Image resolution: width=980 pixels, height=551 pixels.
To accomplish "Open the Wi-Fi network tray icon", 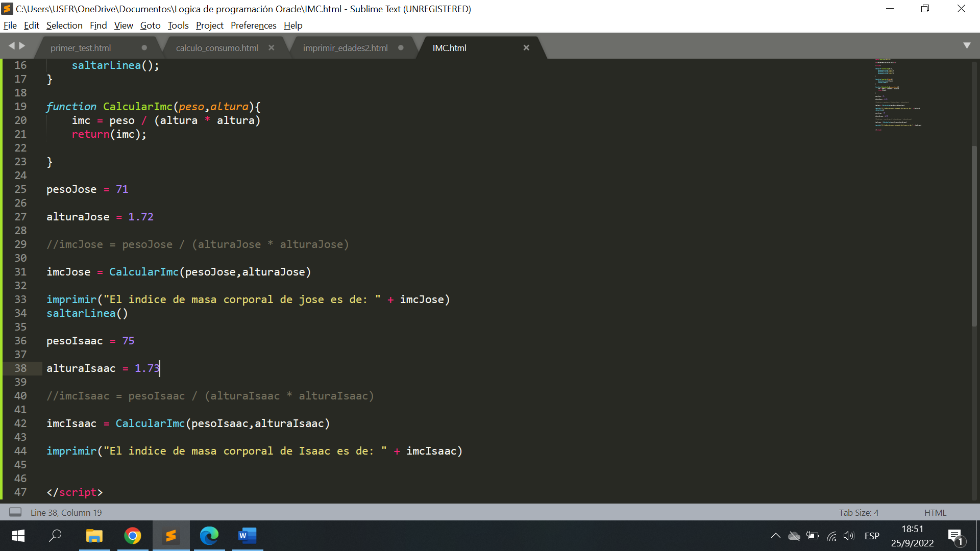I will click(831, 536).
